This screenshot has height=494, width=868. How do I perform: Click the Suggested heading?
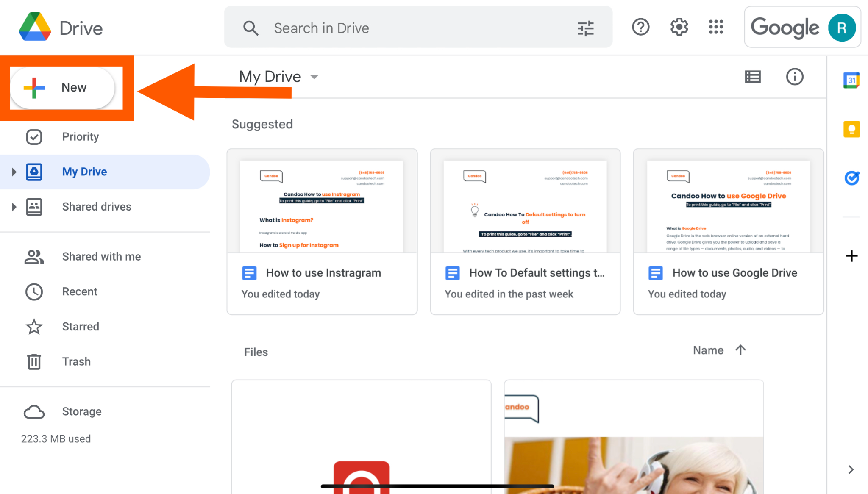click(x=262, y=124)
